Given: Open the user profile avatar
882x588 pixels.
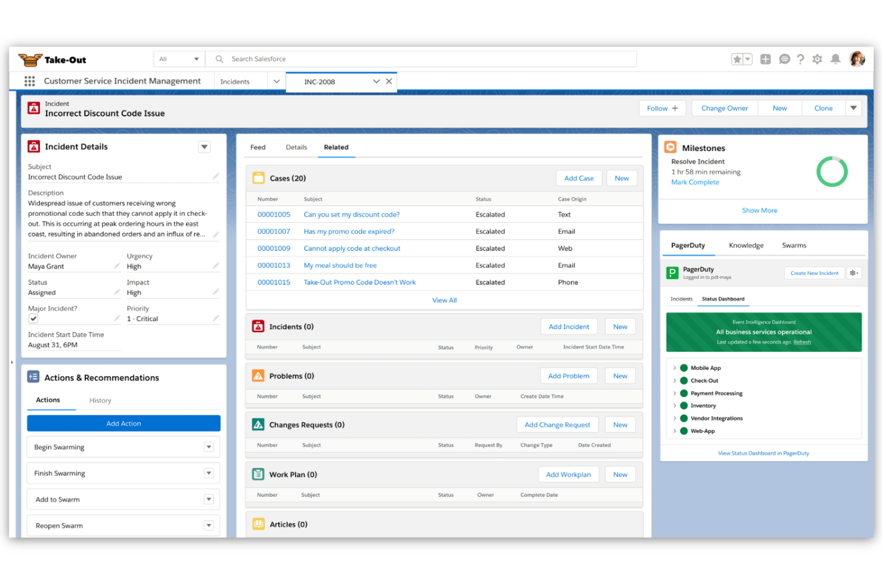Looking at the screenshot, I should click(857, 58).
